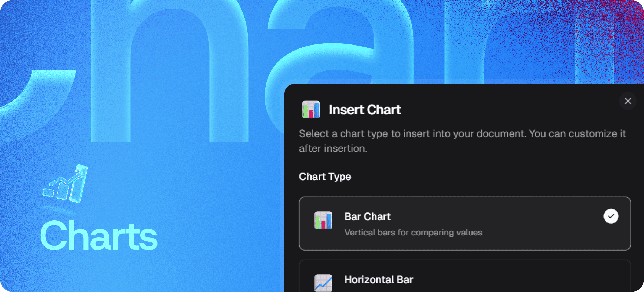Click the Bar Chart selected checkmark
This screenshot has height=292, width=644.
[611, 216]
